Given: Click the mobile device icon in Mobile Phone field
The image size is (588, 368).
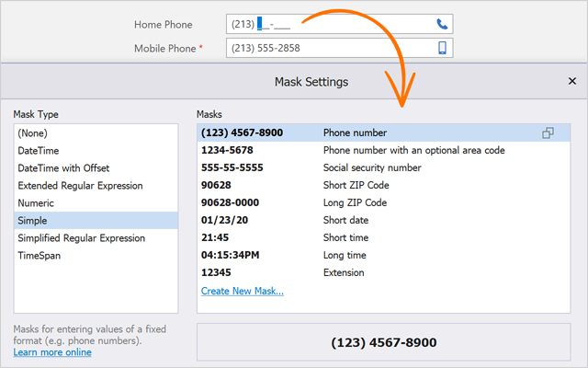Looking at the screenshot, I should tap(442, 48).
